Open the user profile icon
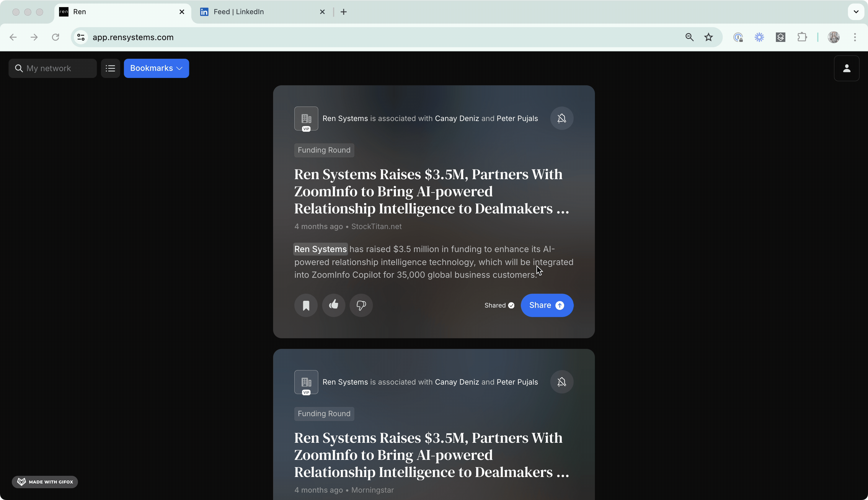Image resolution: width=868 pixels, height=500 pixels. click(x=846, y=68)
